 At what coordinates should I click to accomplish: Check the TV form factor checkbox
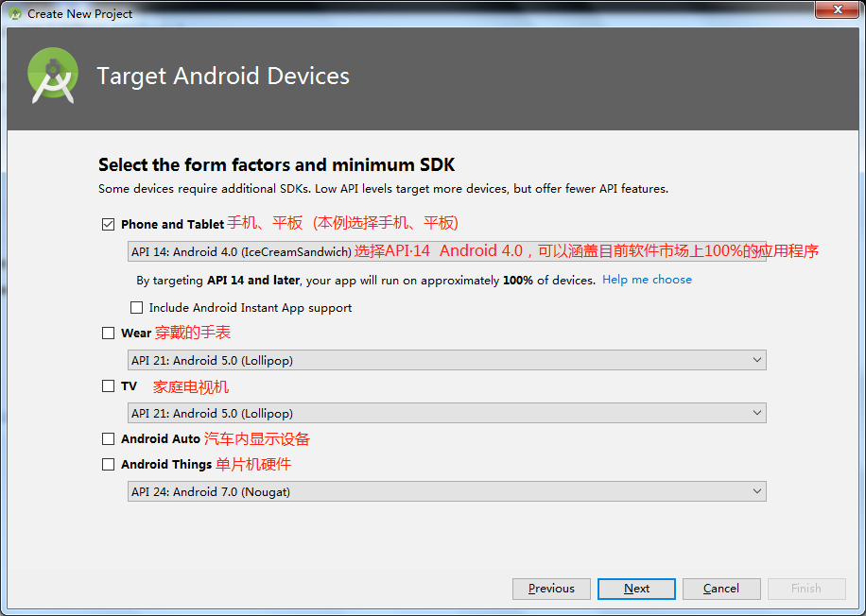tap(108, 385)
